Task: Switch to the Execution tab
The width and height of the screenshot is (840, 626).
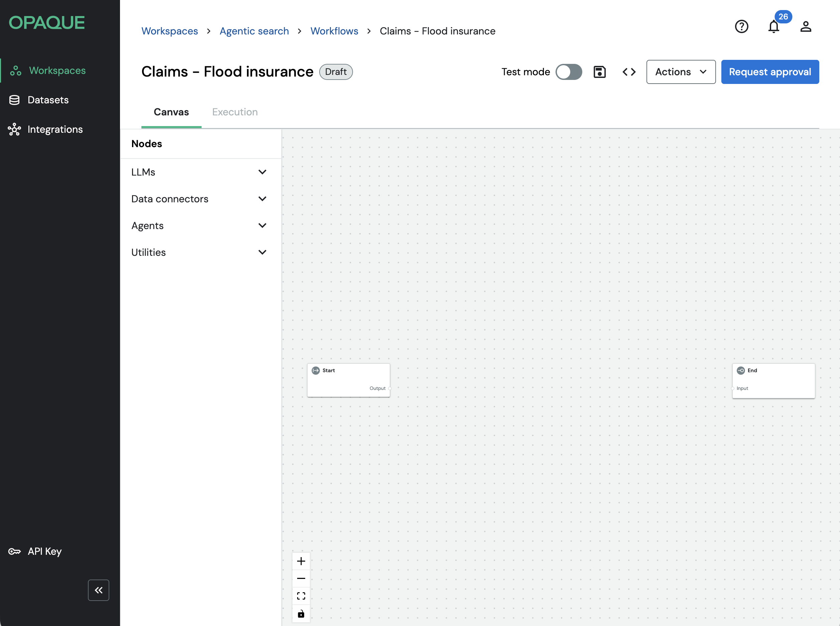Action: (x=235, y=112)
